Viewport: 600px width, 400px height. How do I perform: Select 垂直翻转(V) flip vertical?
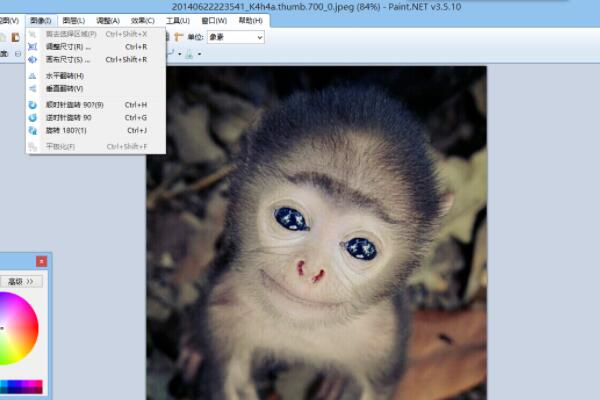[96, 89]
